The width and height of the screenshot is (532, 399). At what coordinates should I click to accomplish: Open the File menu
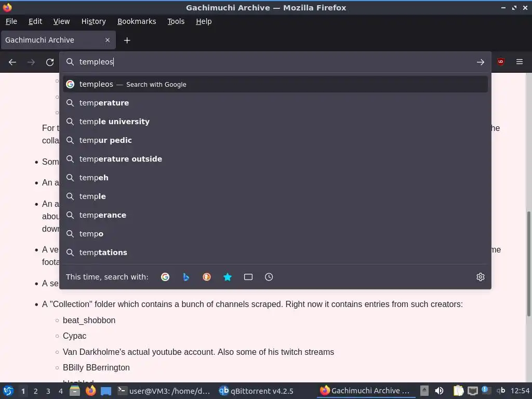click(x=11, y=21)
